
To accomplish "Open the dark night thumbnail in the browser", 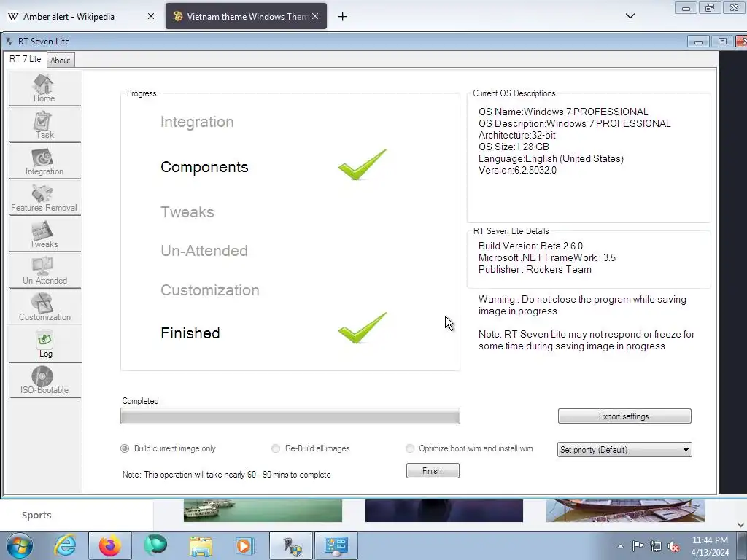I will coord(444,510).
